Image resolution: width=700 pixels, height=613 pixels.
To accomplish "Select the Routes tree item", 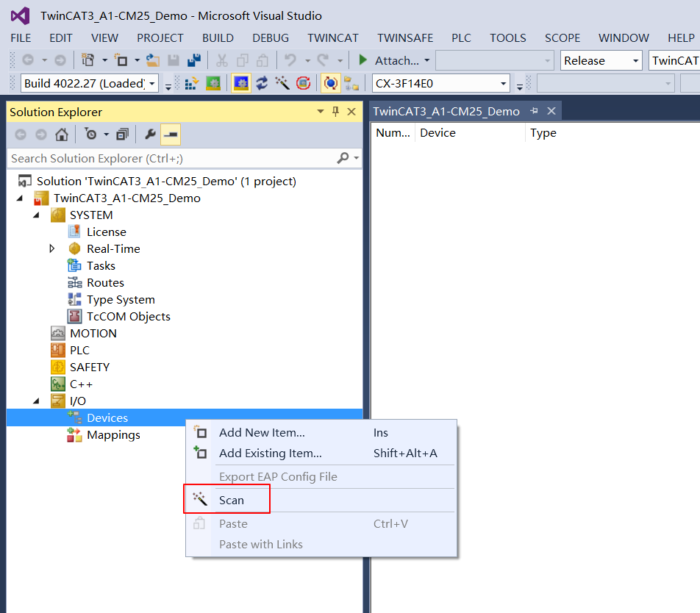I will pos(105,283).
